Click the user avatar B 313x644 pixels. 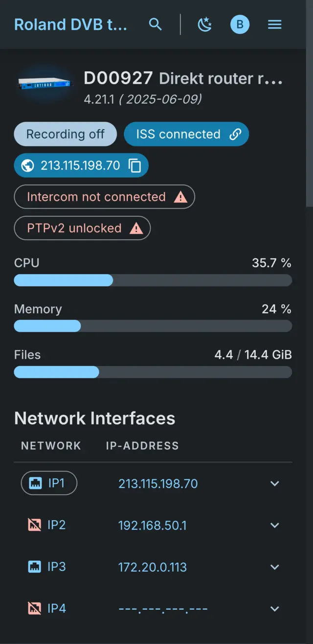[x=240, y=24]
